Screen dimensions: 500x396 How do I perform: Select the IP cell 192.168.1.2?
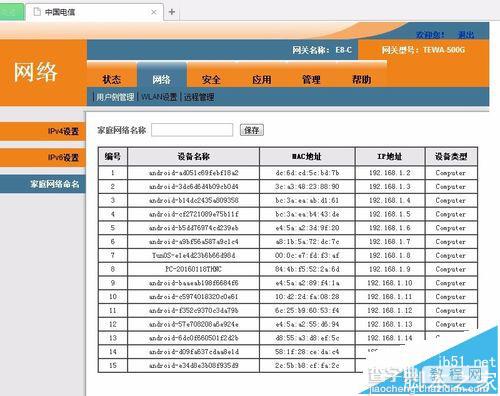coord(390,173)
